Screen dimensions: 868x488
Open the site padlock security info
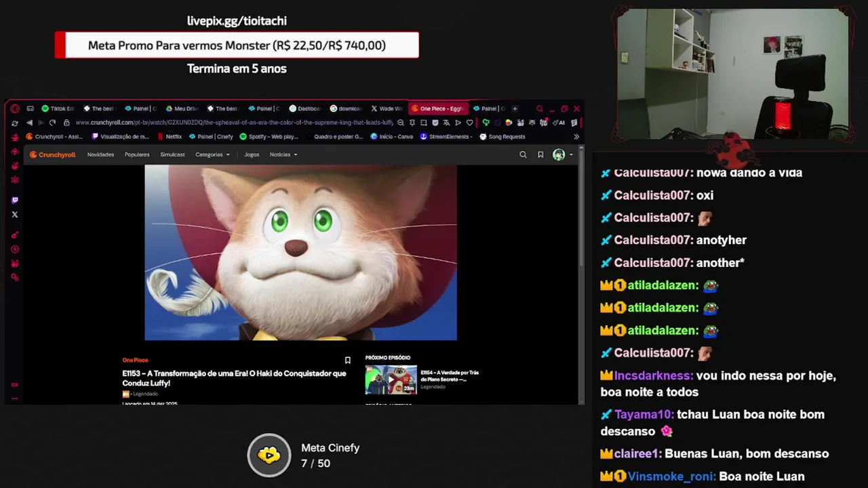point(66,123)
